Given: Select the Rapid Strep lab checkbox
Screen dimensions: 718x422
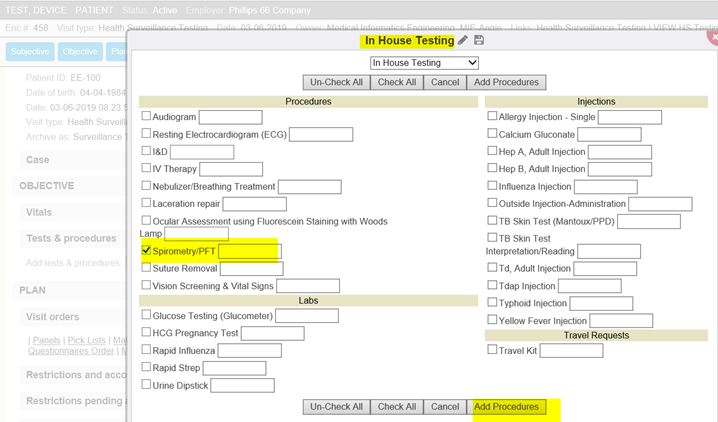Looking at the screenshot, I should (146, 367).
